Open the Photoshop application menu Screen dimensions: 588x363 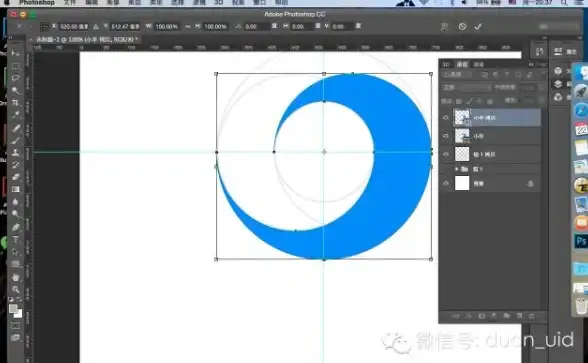point(37,3)
